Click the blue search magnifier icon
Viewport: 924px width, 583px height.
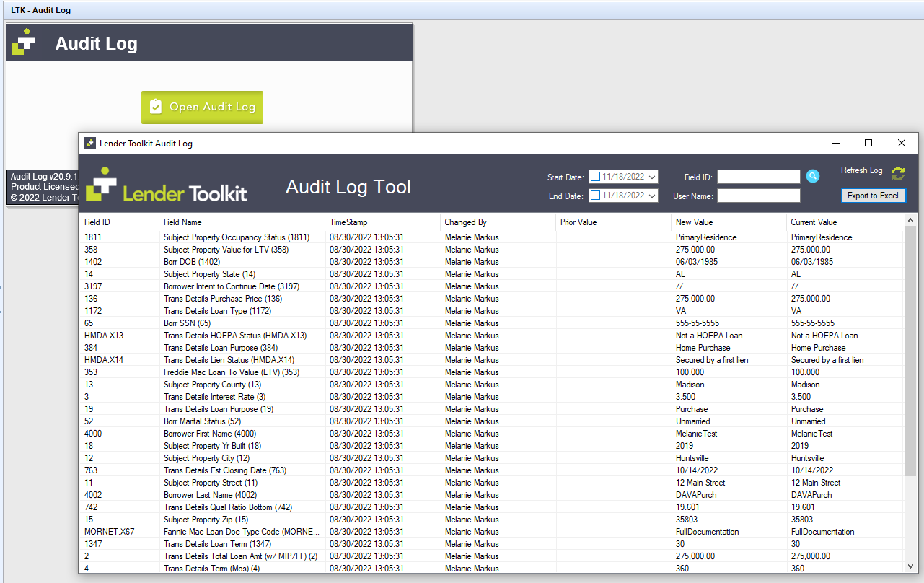813,176
